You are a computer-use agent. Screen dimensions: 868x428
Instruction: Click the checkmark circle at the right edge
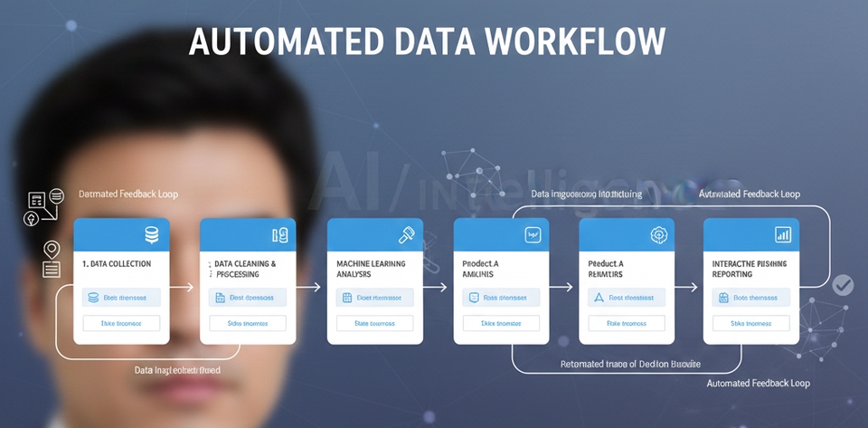843,286
